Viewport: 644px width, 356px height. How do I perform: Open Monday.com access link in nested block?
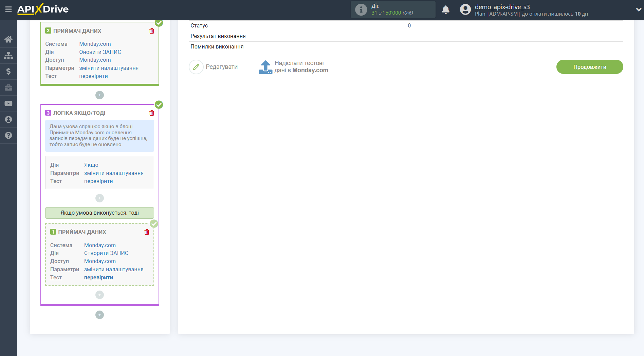pyautogui.click(x=100, y=261)
